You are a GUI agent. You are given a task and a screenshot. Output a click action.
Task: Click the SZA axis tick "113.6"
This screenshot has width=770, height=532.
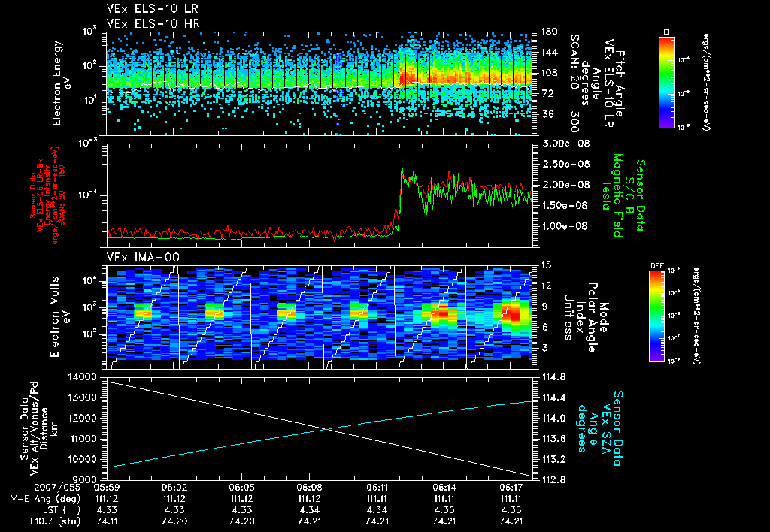click(553, 439)
